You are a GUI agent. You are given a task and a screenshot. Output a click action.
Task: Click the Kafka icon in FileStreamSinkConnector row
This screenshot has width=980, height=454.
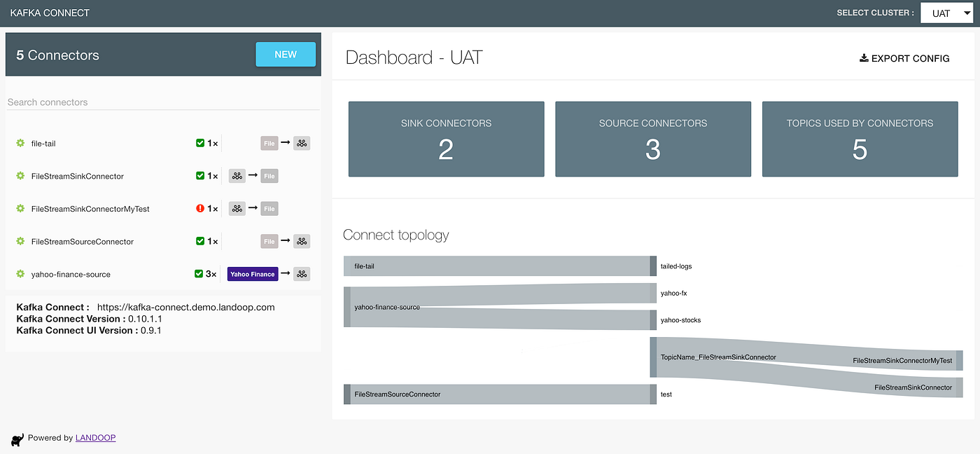click(x=237, y=176)
